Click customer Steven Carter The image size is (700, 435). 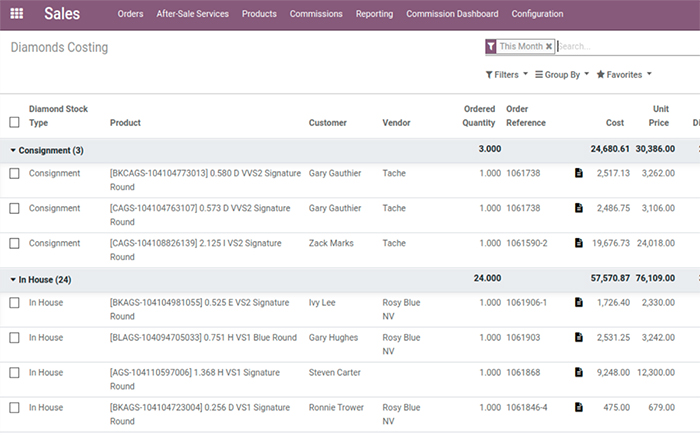(335, 372)
